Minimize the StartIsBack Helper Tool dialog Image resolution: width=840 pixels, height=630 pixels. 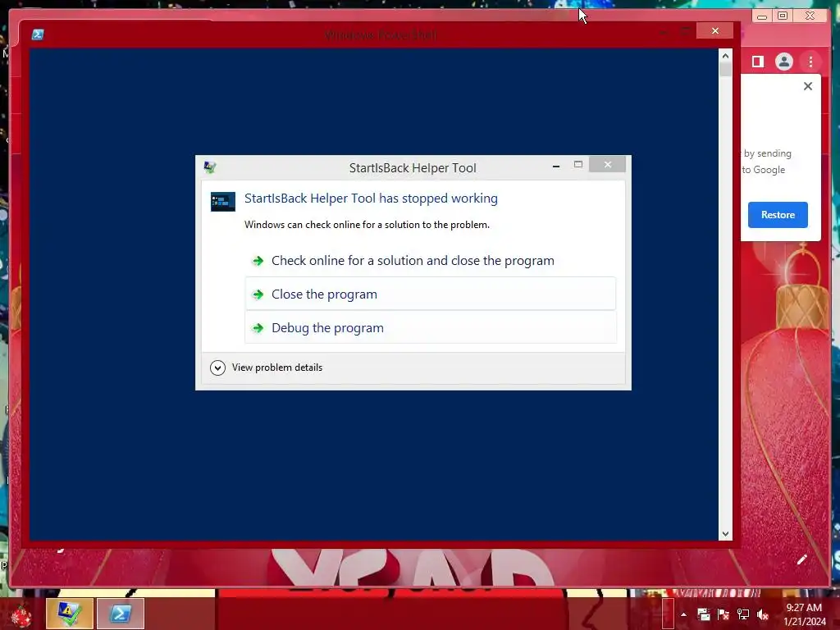556,166
